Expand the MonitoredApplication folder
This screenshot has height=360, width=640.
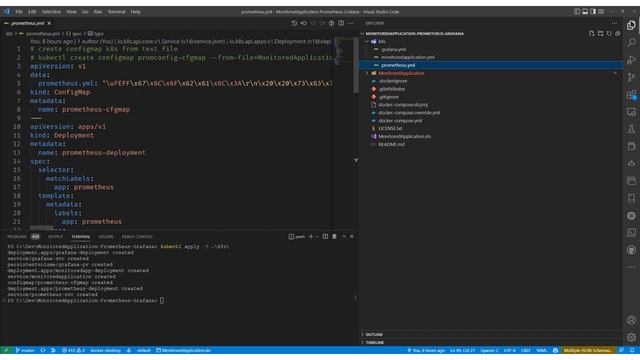[x=367, y=73]
